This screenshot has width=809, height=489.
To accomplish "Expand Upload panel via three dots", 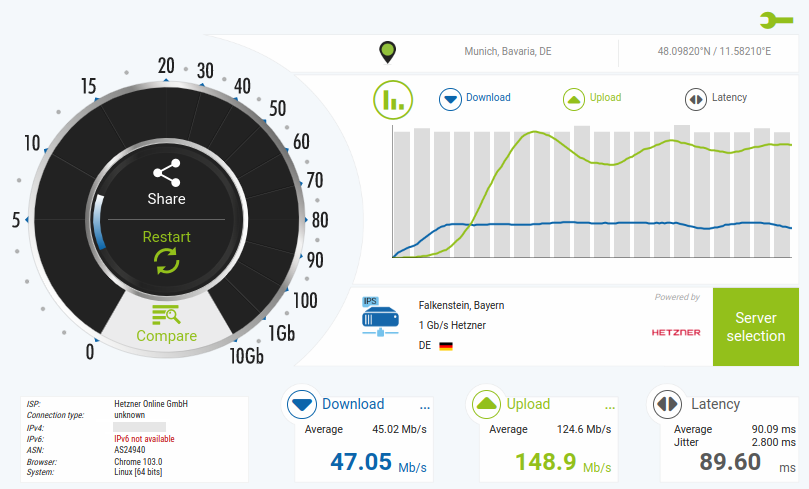I will pyautogui.click(x=609, y=406).
